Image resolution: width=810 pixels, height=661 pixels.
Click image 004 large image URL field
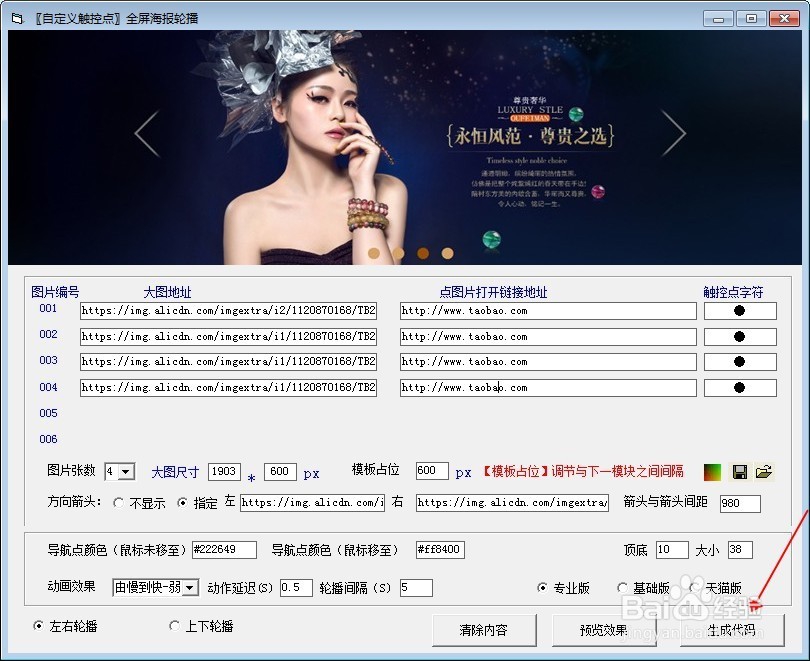pyautogui.click(x=228, y=388)
